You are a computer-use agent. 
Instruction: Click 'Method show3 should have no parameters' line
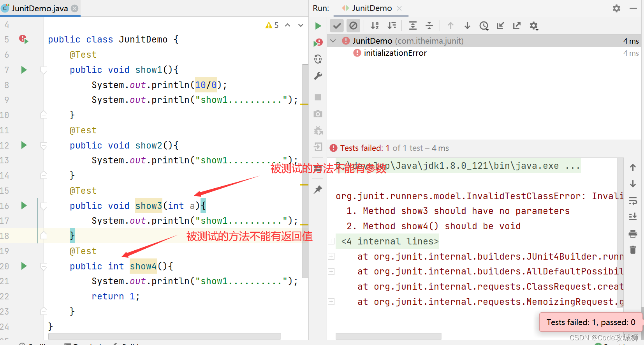pos(458,211)
